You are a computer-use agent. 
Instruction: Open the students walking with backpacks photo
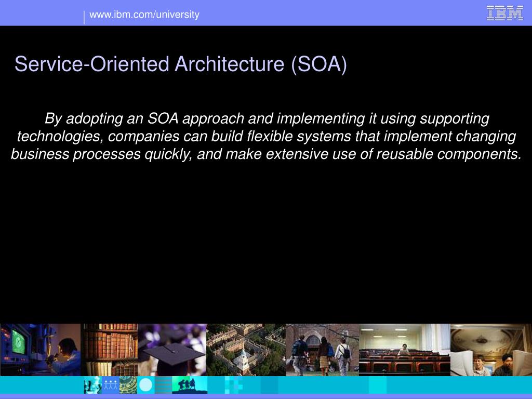[322, 350]
